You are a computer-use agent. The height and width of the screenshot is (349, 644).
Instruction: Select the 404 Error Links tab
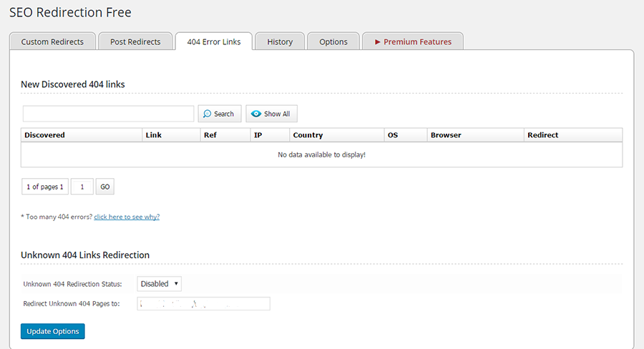(x=213, y=41)
